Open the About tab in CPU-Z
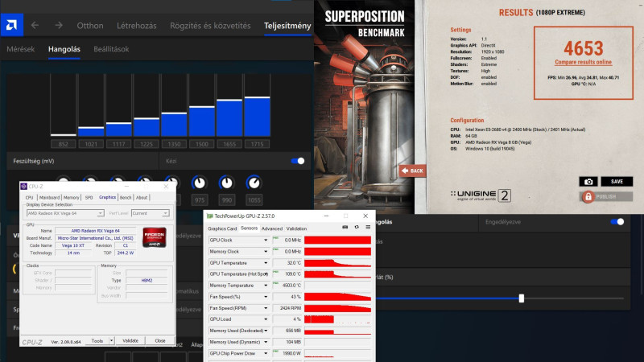Viewport: 644px width, 362px height. coord(142,197)
